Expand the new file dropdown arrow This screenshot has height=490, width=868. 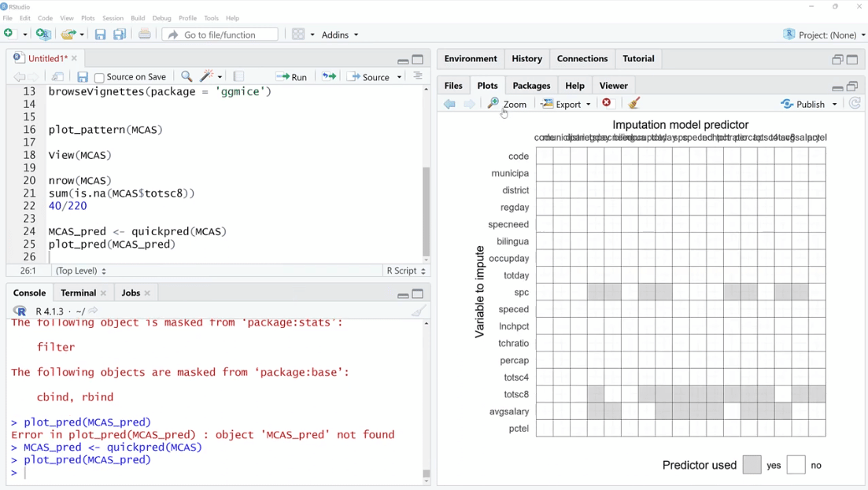tap(25, 35)
